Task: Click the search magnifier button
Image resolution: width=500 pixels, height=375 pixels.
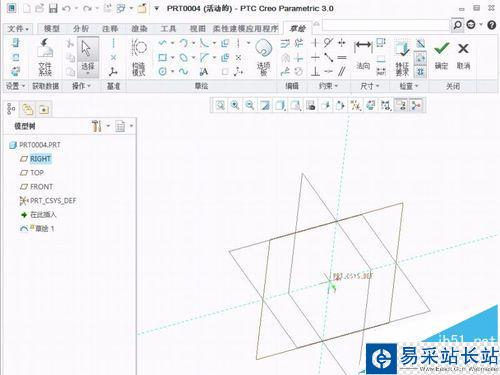Action: click(457, 25)
